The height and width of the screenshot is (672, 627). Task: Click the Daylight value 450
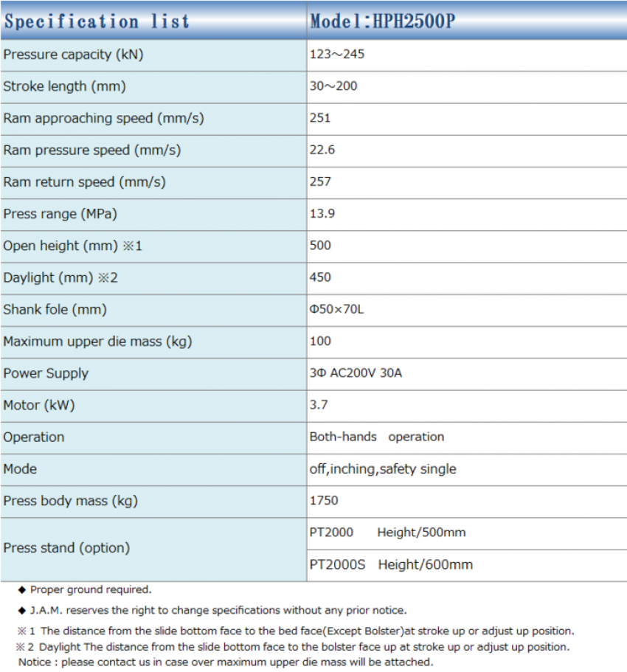pyautogui.click(x=320, y=277)
